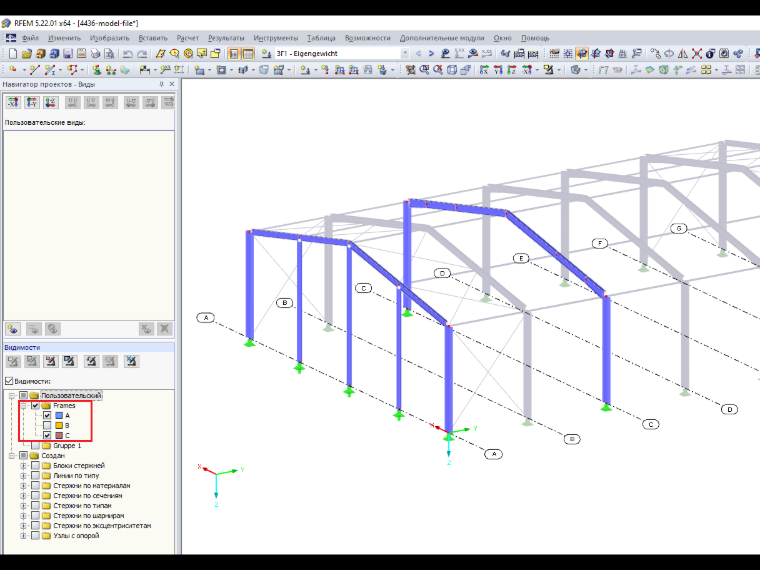The width and height of the screenshot is (760, 570).
Task: Click the Redo arrow icon
Action: (x=142, y=54)
